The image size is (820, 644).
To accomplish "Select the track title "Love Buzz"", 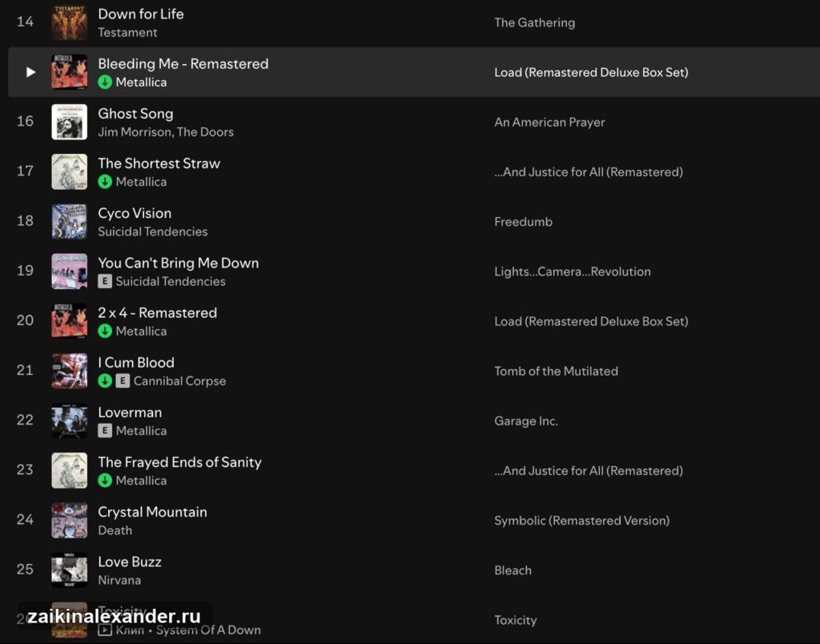I will point(130,561).
